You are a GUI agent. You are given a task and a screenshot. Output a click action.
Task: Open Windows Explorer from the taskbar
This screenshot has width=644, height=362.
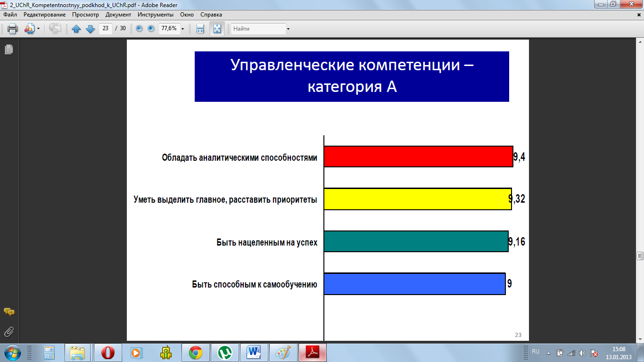point(77,353)
